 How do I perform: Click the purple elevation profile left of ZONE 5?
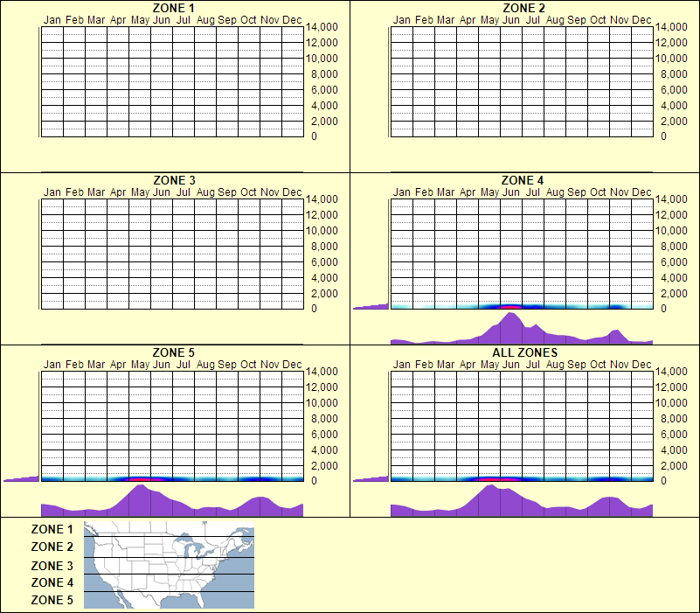21,478
